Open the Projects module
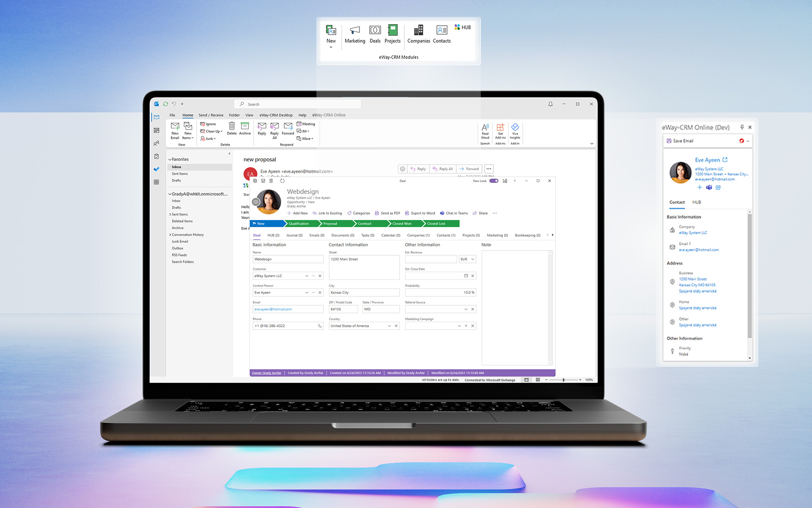This screenshot has height=508, width=812. coord(392,34)
